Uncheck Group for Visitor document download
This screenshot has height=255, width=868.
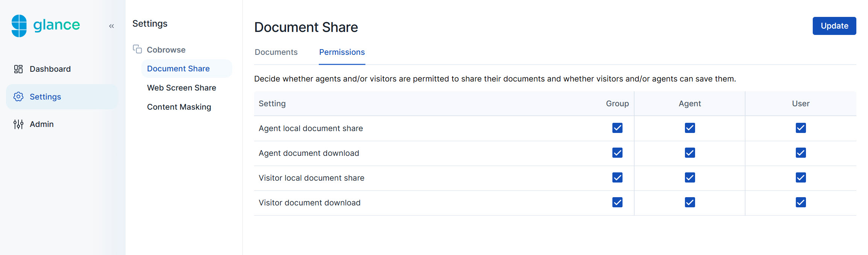coord(617,202)
